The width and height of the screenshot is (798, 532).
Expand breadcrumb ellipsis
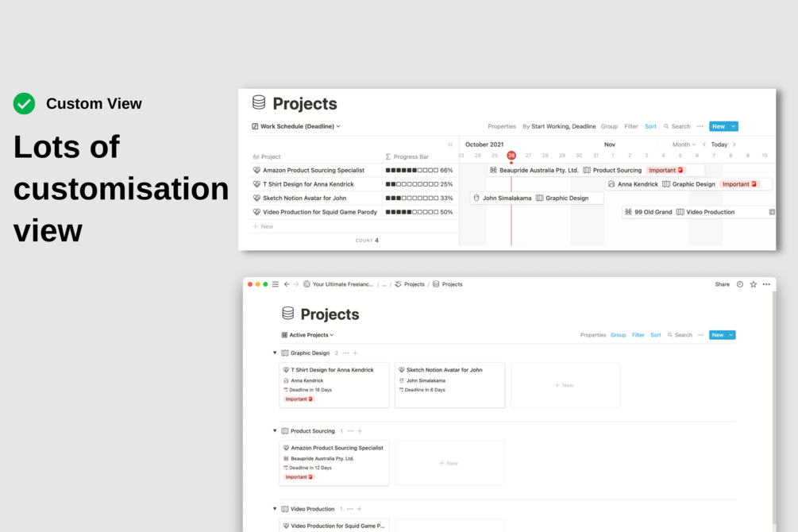point(384,284)
